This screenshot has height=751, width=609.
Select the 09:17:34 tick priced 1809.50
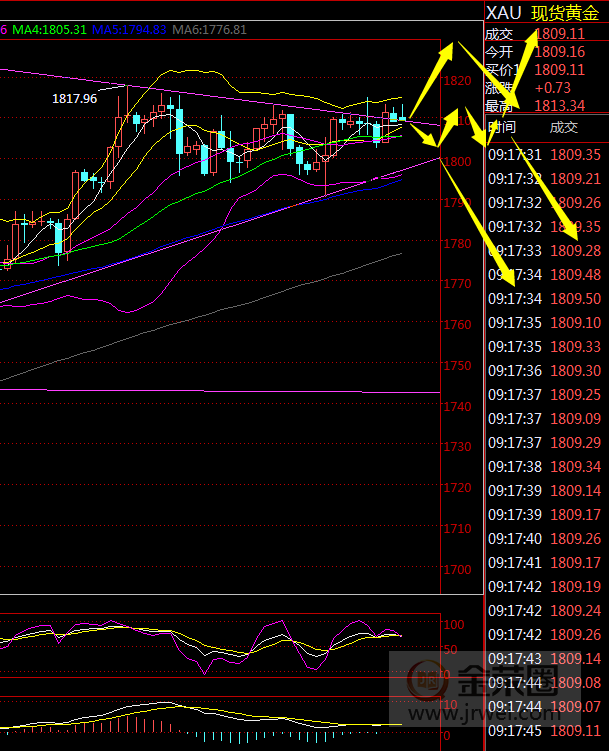pyautogui.click(x=544, y=299)
